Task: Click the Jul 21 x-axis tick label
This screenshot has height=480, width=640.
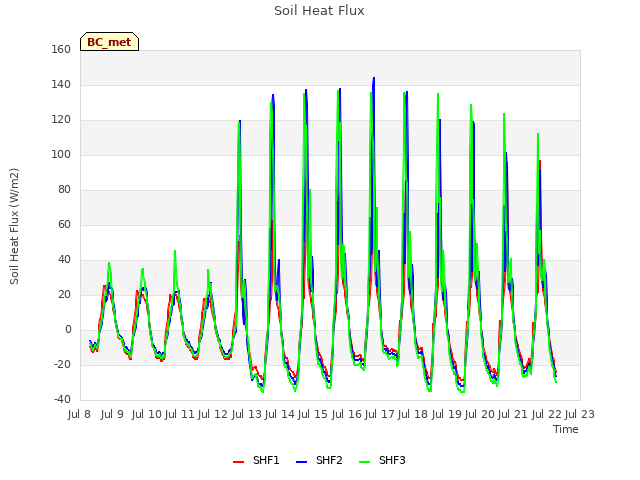Action: (x=513, y=414)
